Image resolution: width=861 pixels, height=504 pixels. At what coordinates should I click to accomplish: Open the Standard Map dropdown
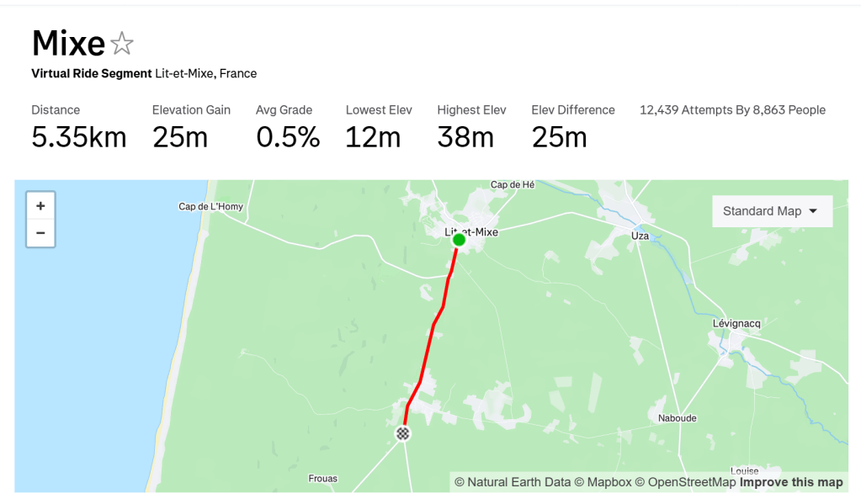pyautogui.click(x=771, y=211)
